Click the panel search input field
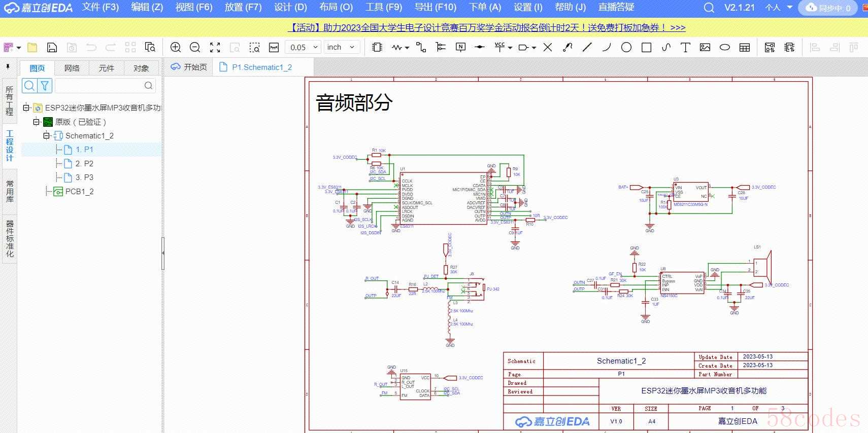 (x=105, y=86)
